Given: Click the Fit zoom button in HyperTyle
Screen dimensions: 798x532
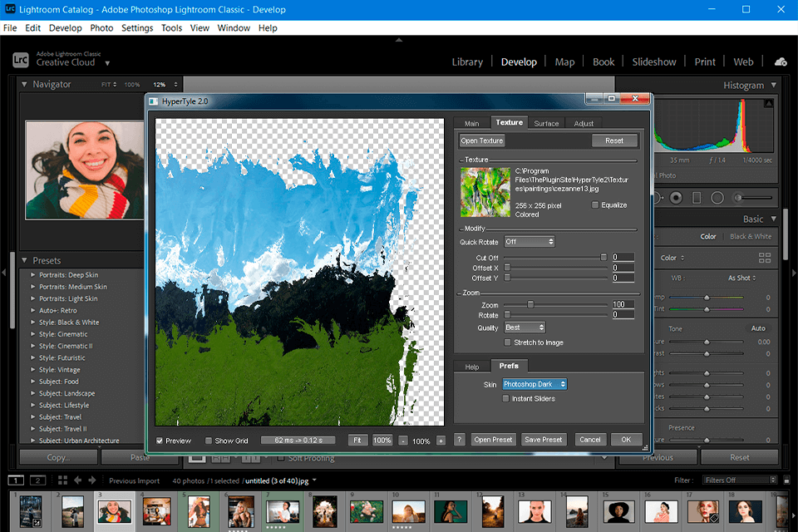Looking at the screenshot, I should pos(357,441).
